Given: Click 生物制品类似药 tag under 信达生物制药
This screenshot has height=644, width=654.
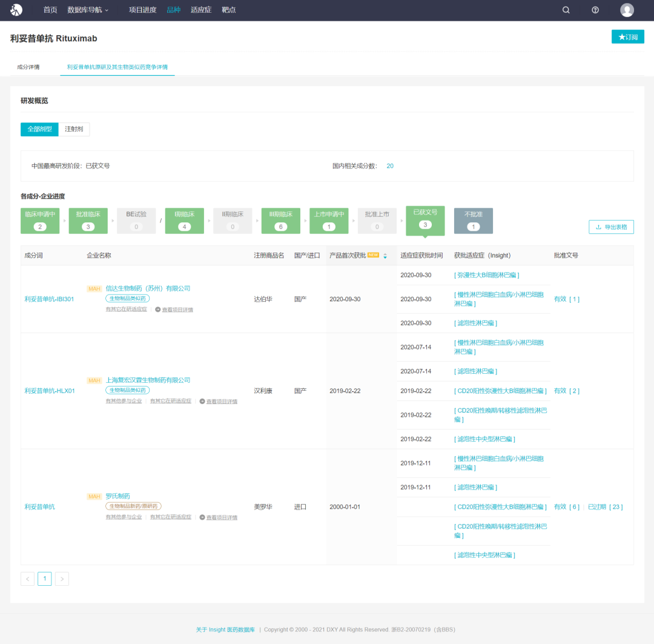Looking at the screenshot, I should coord(128,299).
